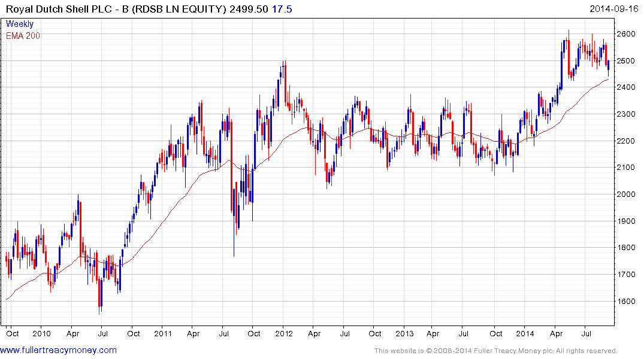Open the www.fullertreacymoney.com link
This screenshot has width=644, height=359.
tap(58, 350)
